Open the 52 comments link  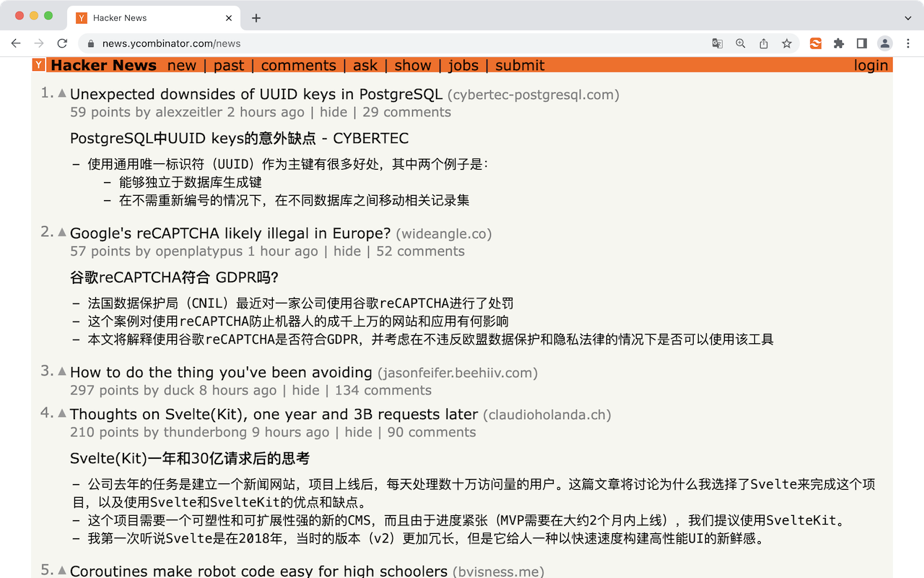point(420,251)
